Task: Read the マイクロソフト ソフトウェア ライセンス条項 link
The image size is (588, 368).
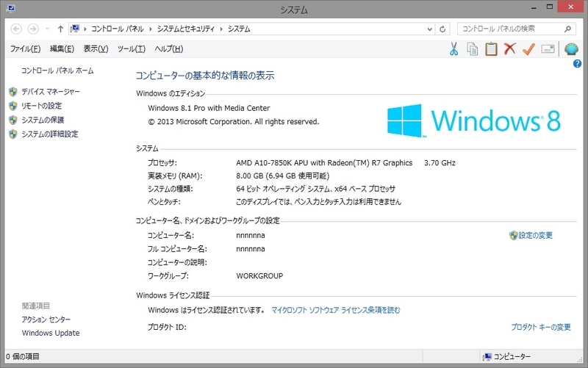Action: [x=336, y=310]
